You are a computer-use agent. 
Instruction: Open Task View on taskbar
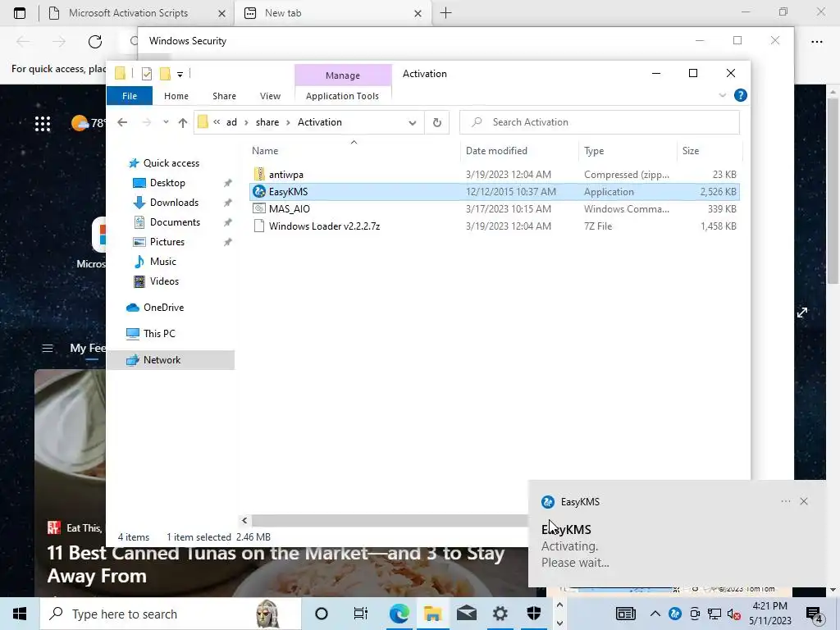(361, 614)
